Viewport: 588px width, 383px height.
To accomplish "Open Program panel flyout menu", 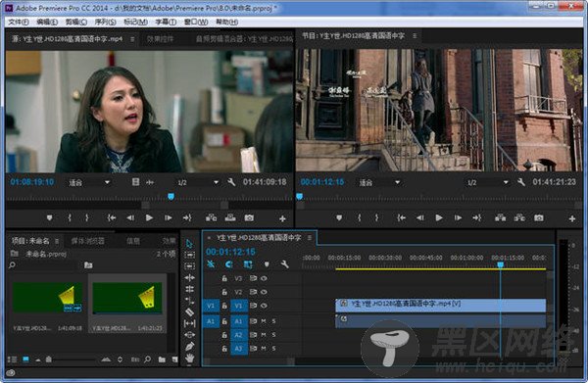I will pyautogui.click(x=415, y=36).
